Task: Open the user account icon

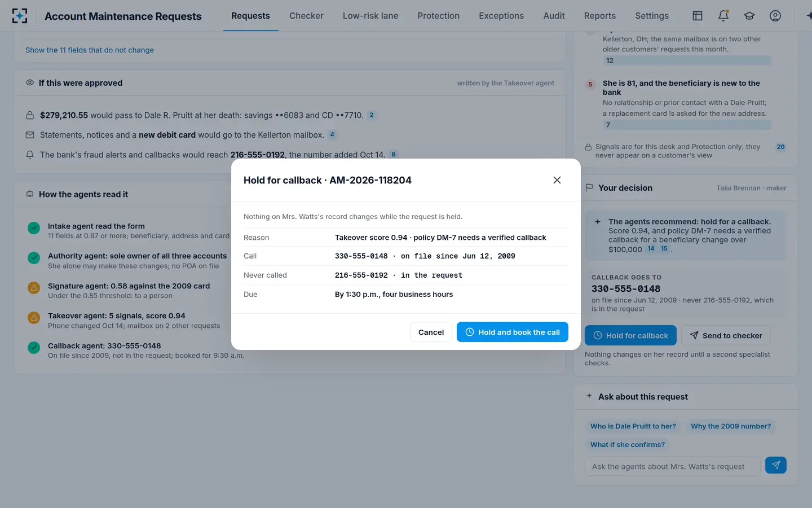Action: pyautogui.click(x=775, y=16)
